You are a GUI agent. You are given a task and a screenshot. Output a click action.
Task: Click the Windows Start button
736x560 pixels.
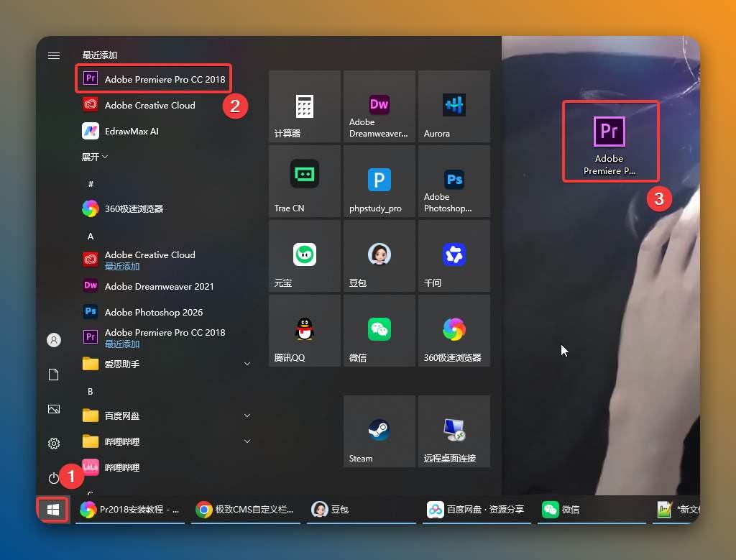pyautogui.click(x=53, y=509)
